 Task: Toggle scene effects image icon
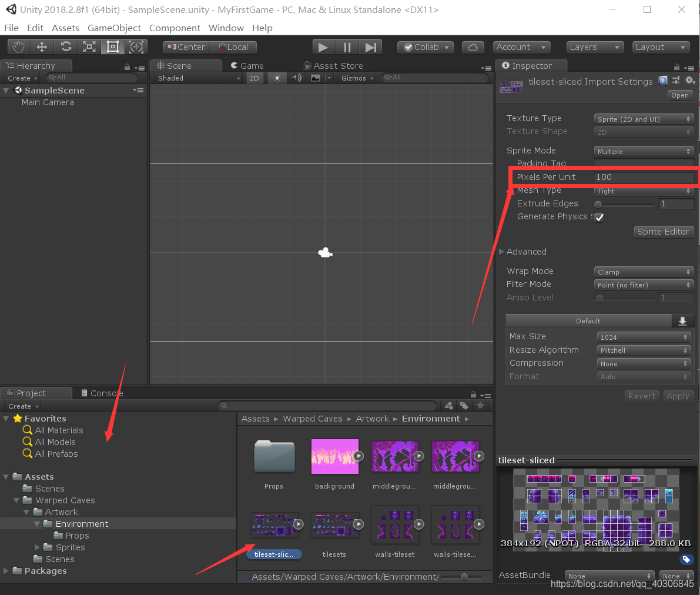tap(316, 78)
